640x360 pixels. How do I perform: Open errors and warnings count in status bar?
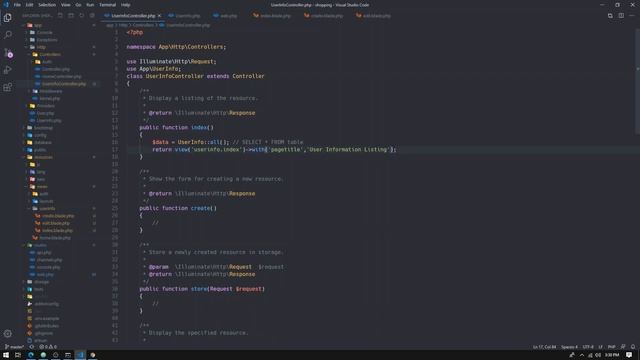point(48,347)
